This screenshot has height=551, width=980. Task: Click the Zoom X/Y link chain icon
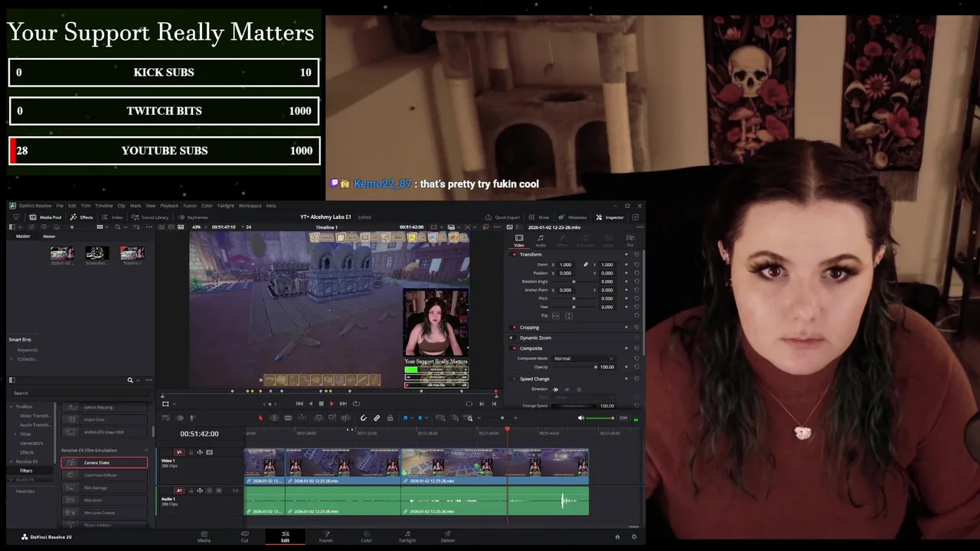click(x=586, y=265)
